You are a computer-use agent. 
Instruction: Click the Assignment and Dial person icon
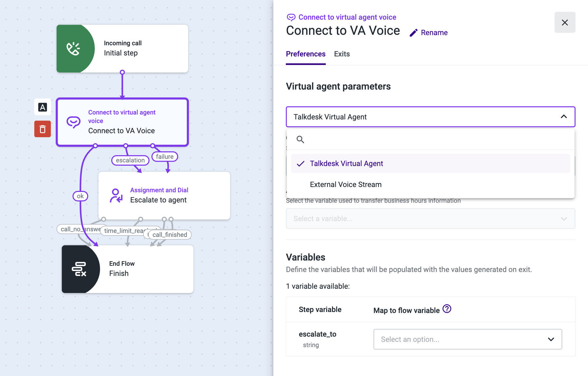116,196
